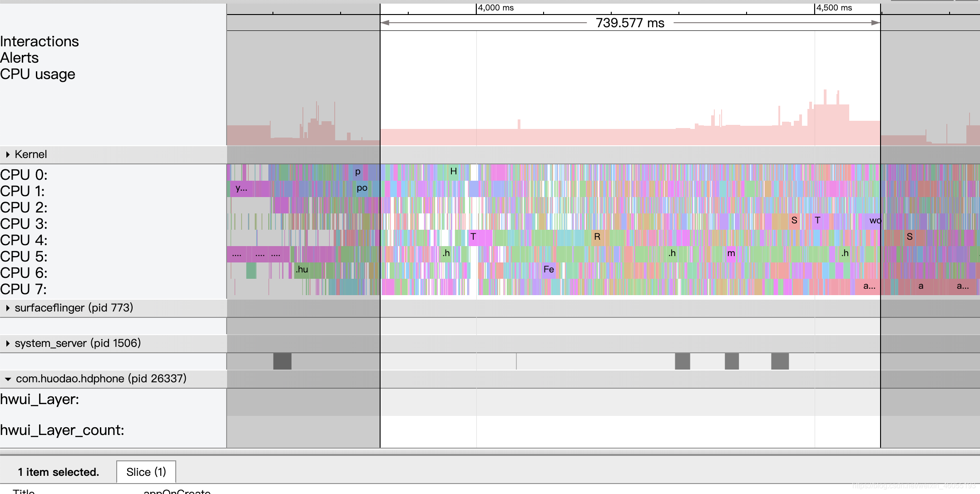Collapse com.huodao.hdphone (pid 26337) process
The height and width of the screenshot is (494, 980).
(x=8, y=379)
